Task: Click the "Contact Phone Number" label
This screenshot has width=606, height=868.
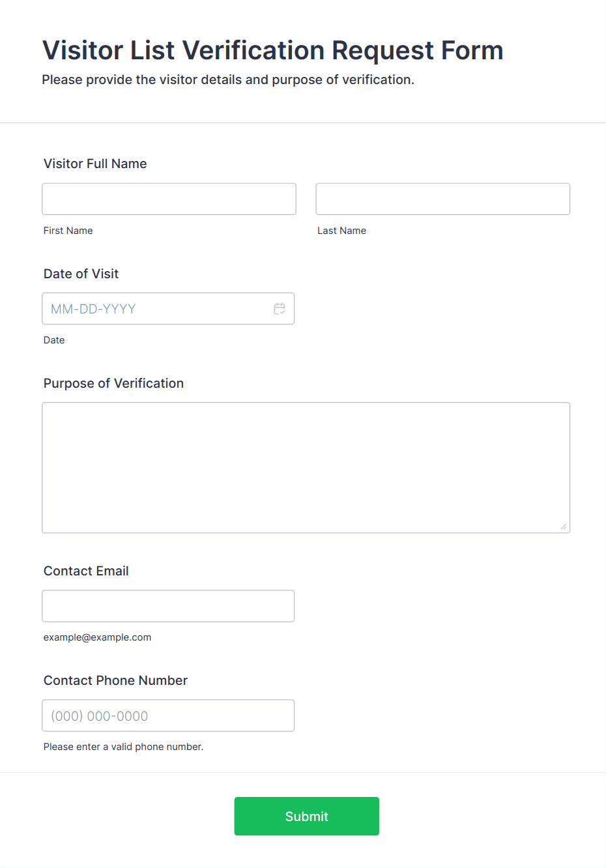Action: (x=115, y=680)
